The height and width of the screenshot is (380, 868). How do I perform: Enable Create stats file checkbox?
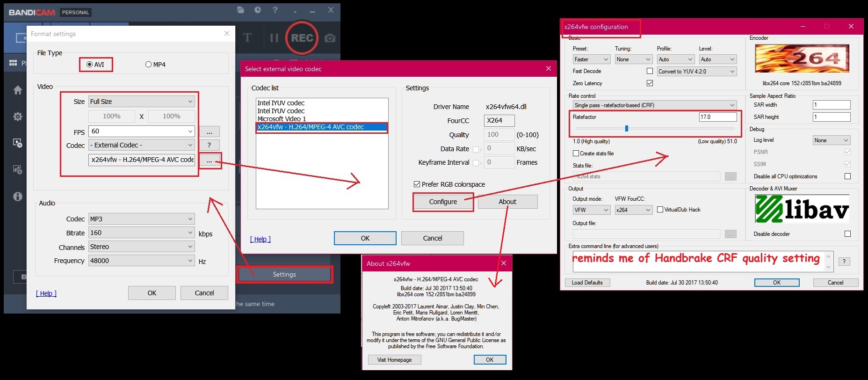576,153
